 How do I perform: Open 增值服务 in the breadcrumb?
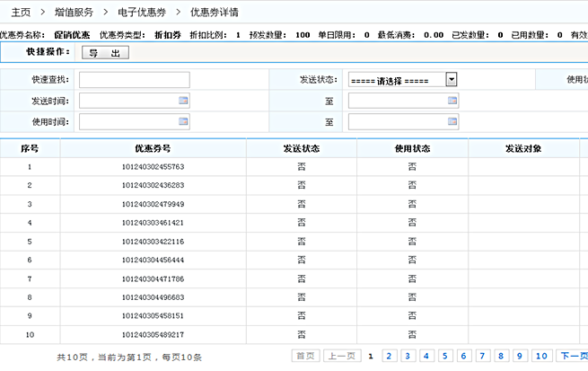(x=74, y=12)
